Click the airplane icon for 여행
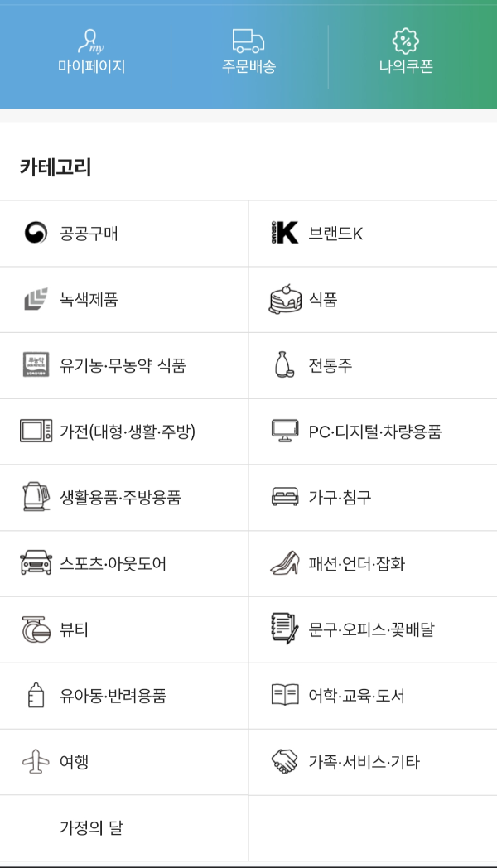 [34, 761]
